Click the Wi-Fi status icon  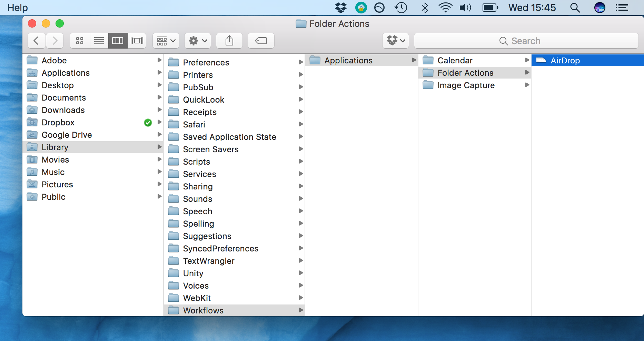445,8
